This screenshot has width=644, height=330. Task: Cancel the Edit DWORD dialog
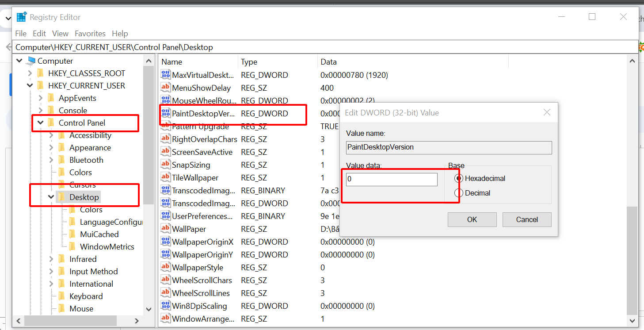click(527, 219)
